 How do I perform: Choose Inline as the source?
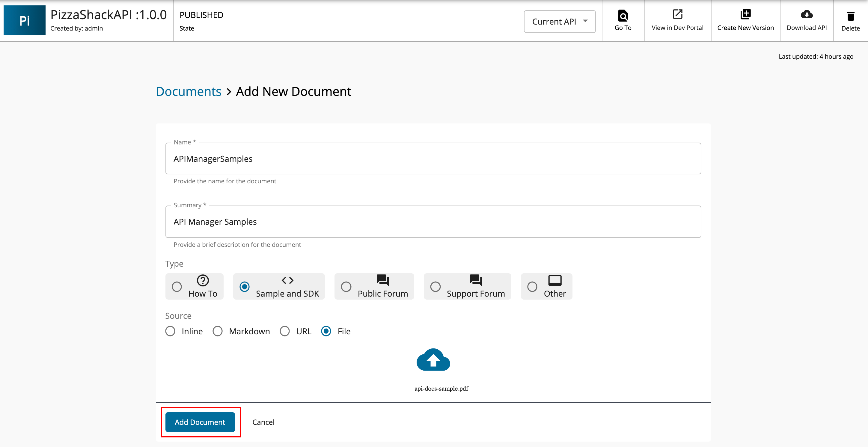pos(170,331)
